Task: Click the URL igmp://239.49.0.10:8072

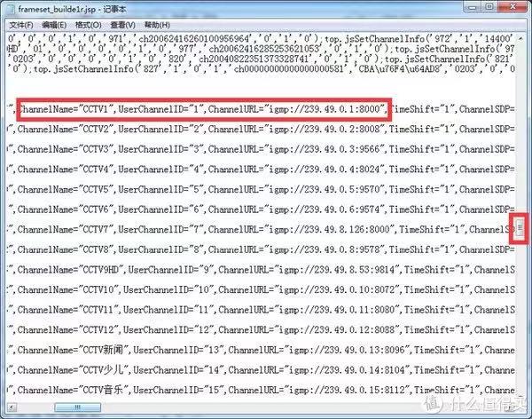Action: tap(337, 290)
